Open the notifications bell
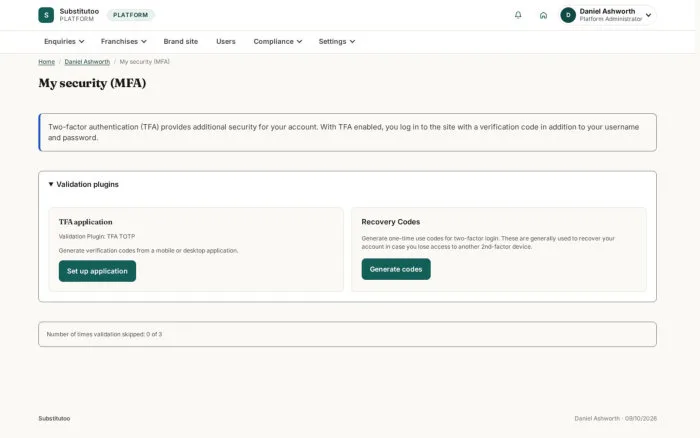700x438 pixels. (518, 15)
